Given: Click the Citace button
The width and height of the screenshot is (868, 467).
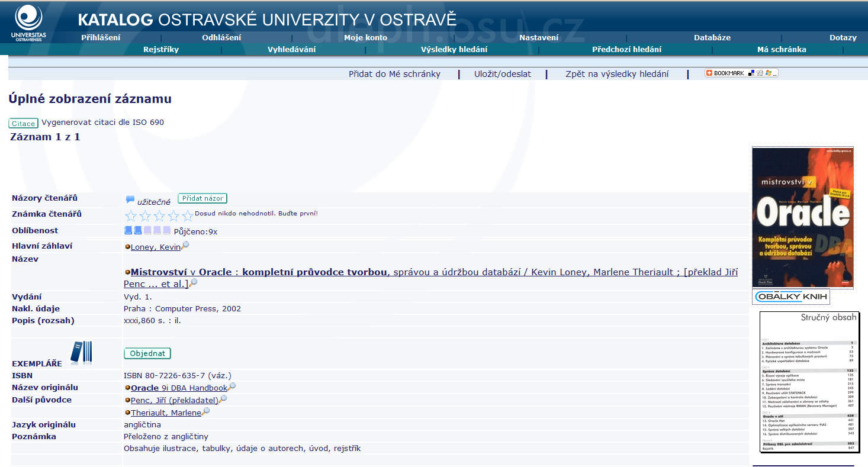Looking at the screenshot, I should click(x=24, y=123).
